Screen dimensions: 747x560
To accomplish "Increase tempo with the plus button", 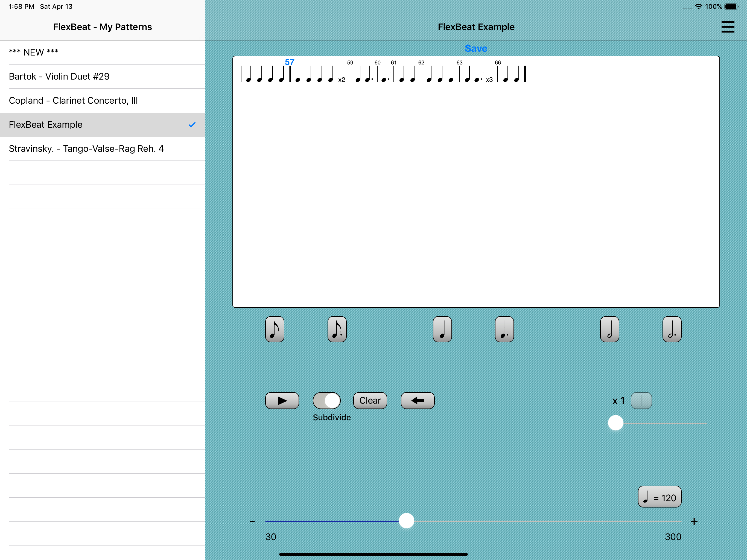I will [694, 521].
